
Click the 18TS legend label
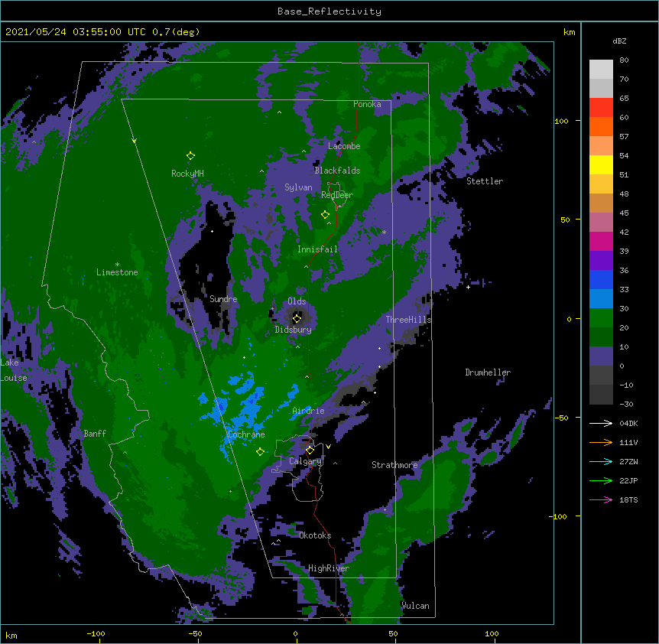click(x=628, y=499)
